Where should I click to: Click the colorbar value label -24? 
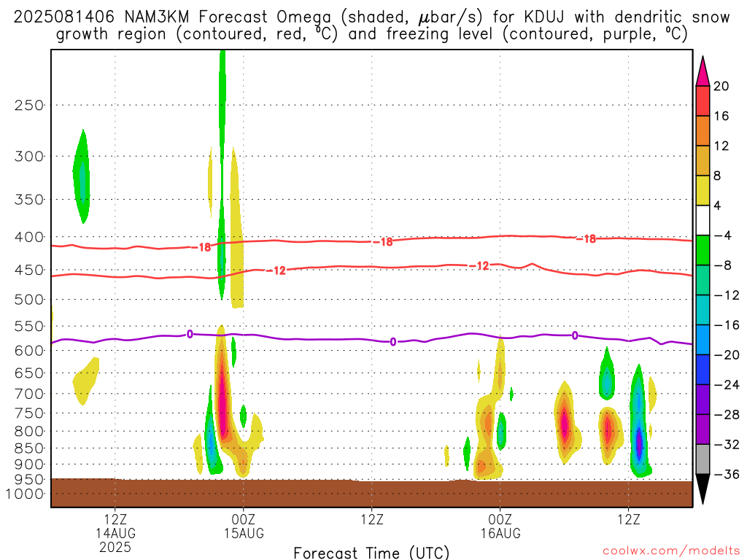(x=727, y=385)
